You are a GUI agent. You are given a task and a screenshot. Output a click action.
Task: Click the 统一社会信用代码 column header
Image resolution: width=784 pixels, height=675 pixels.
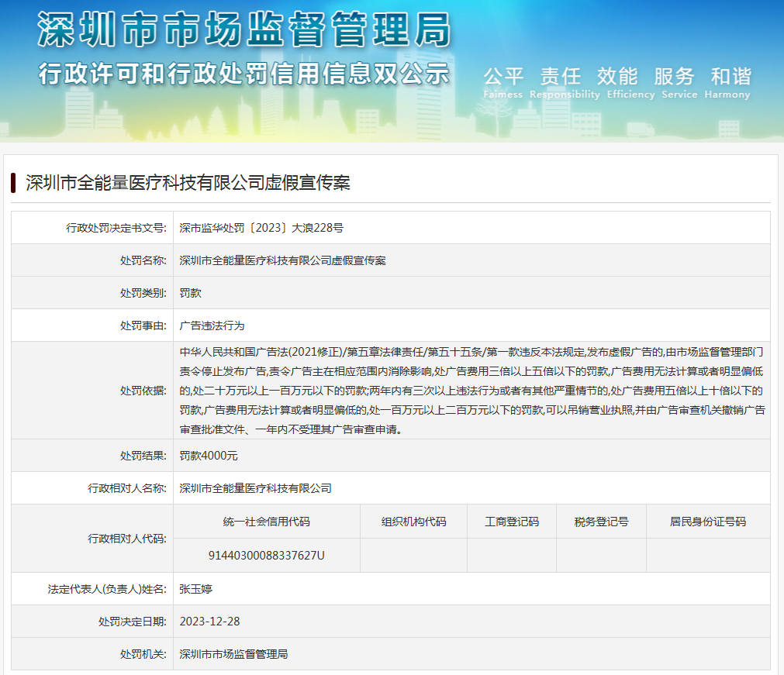point(267,522)
